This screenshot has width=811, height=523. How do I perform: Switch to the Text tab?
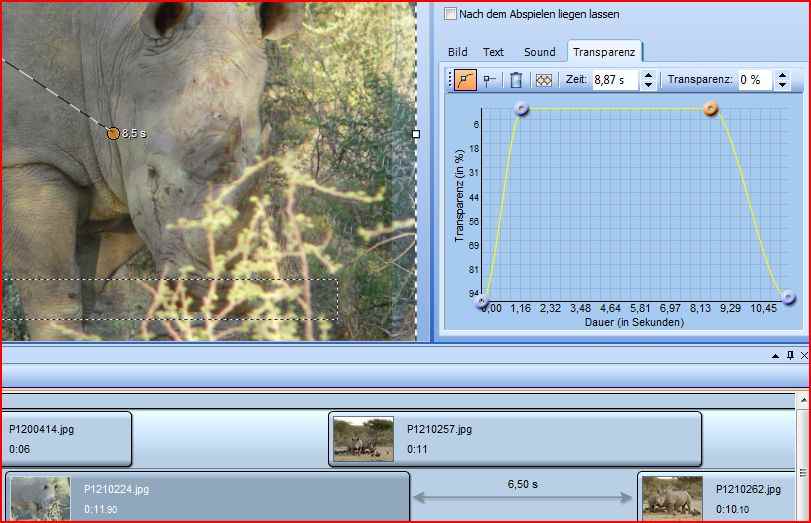(493, 52)
